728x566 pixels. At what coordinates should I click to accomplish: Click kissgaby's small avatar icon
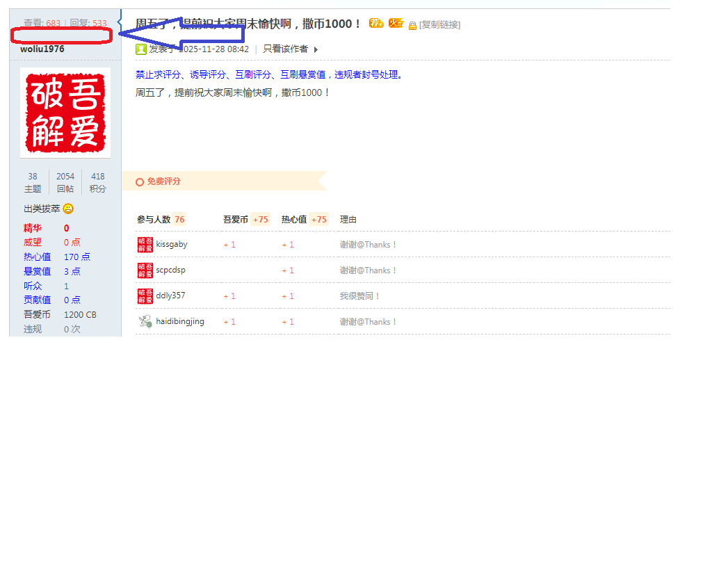[145, 245]
